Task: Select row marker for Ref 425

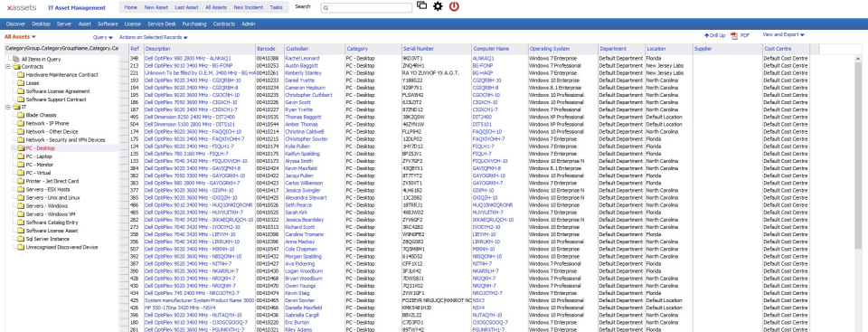Action: (125, 300)
